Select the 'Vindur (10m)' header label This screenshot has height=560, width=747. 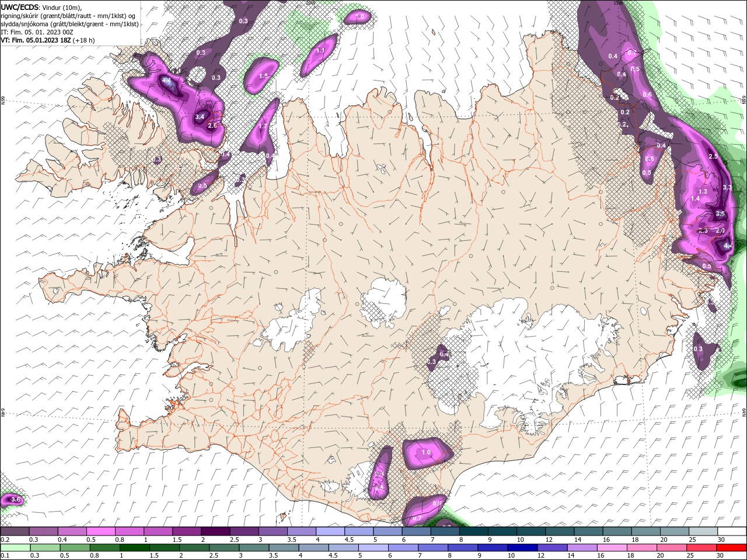(62, 7)
